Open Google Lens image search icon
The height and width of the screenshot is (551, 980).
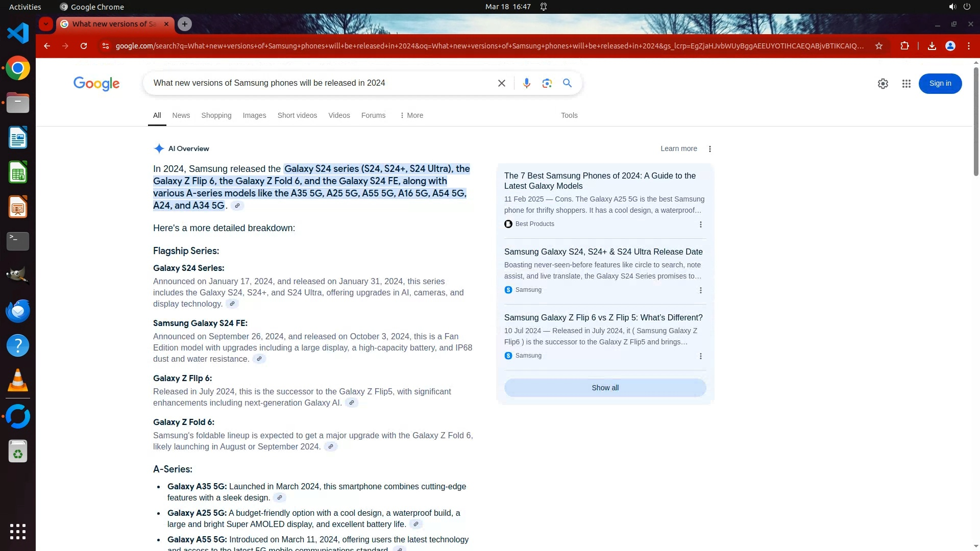click(x=547, y=83)
